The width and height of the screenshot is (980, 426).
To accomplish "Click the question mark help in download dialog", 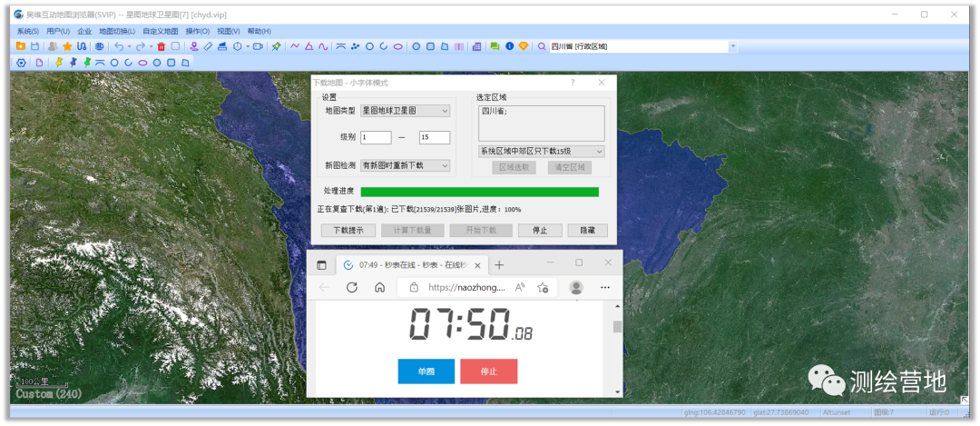I will [x=573, y=83].
